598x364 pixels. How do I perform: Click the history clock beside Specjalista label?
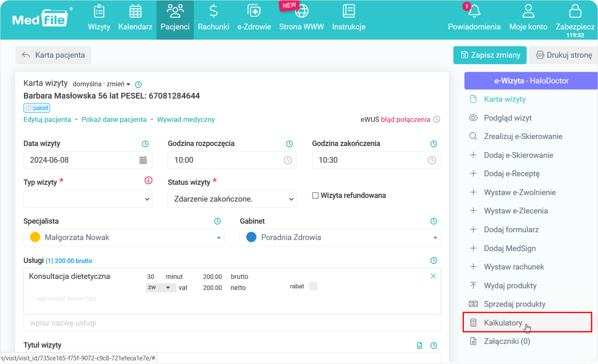pos(217,221)
